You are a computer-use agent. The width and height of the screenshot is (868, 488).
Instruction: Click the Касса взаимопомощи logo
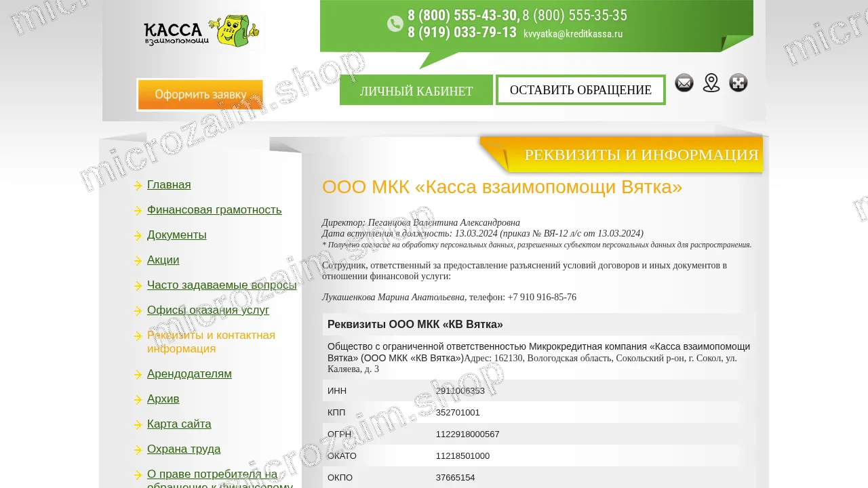pos(201,31)
